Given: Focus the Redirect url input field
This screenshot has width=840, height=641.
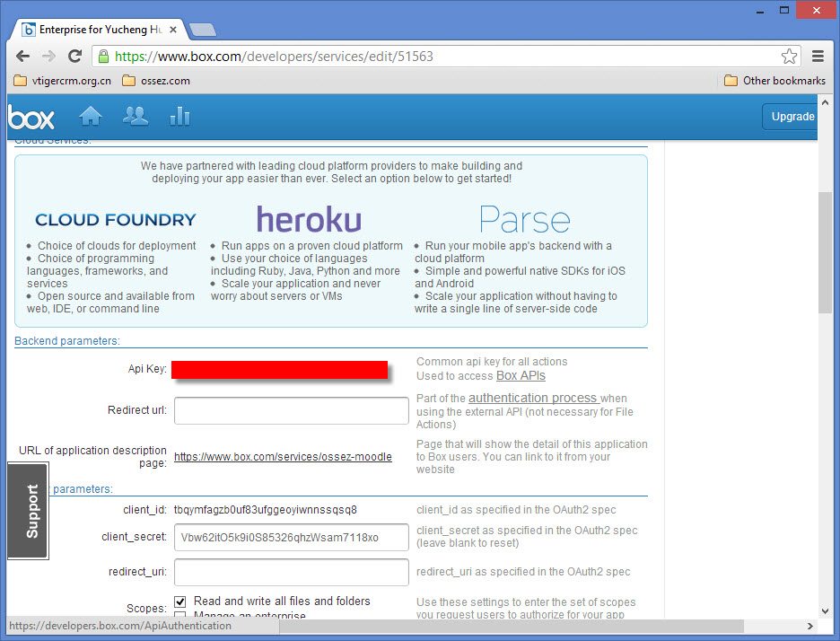Looking at the screenshot, I should (292, 410).
